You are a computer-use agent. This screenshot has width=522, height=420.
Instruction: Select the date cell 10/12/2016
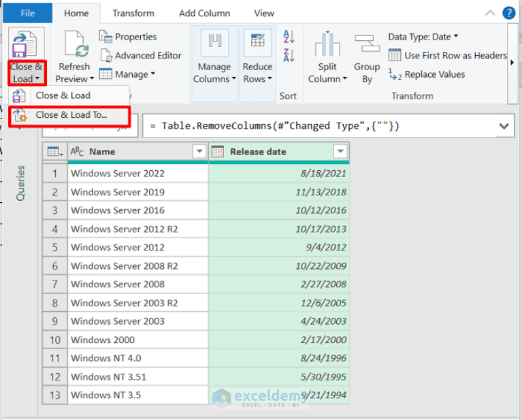(279, 210)
